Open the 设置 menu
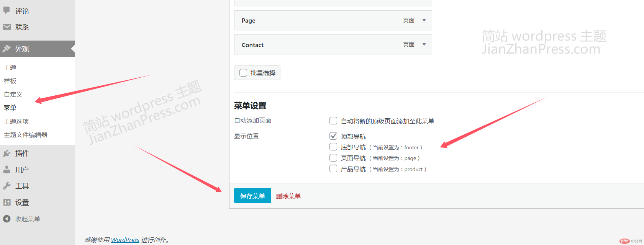The image size is (644, 245). (x=22, y=202)
